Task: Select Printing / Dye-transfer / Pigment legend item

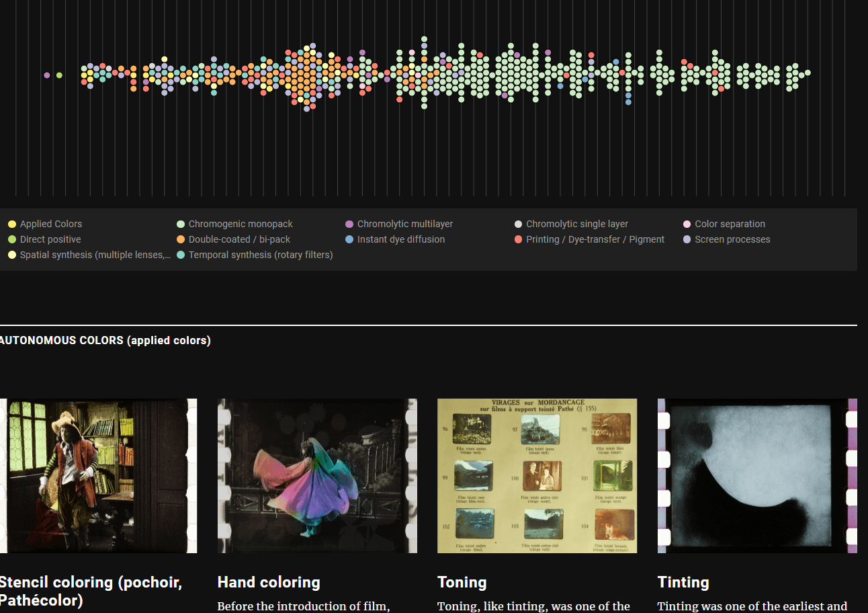Action: [x=589, y=239]
